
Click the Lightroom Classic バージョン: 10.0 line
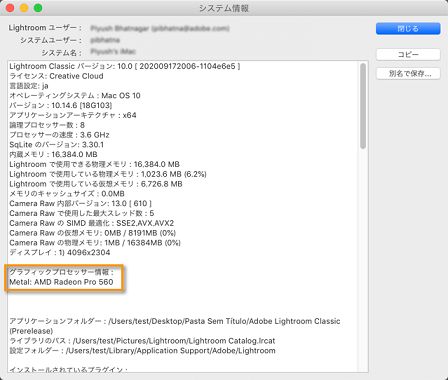pyautogui.click(x=125, y=66)
